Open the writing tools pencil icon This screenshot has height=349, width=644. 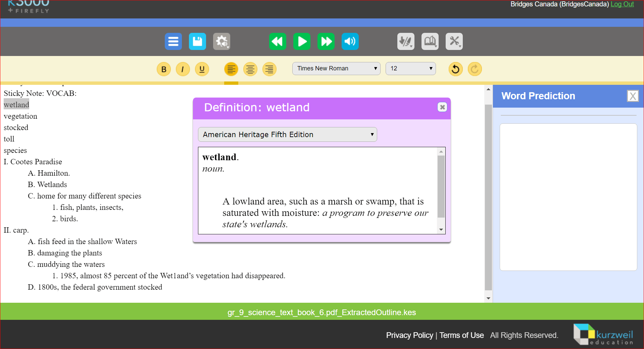pos(406,42)
